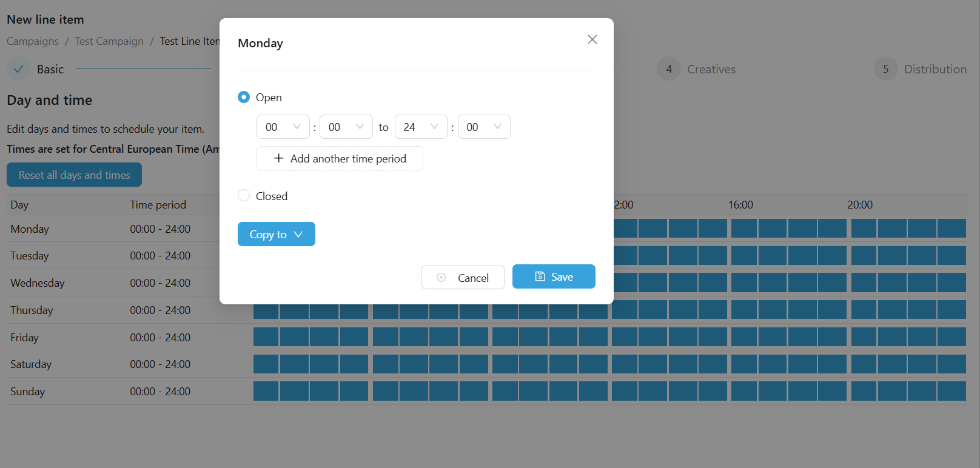Reset all days and times

[x=74, y=175]
